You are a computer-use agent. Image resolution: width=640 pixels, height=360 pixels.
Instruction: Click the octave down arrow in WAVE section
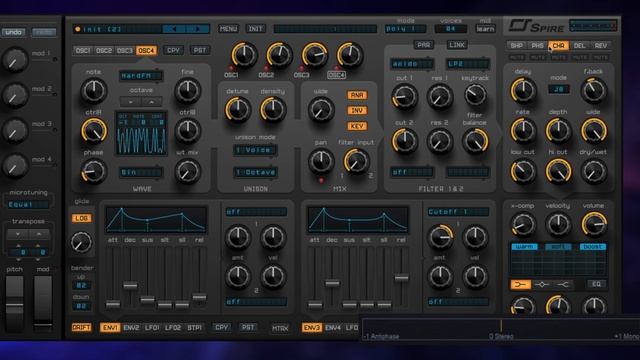click(130, 102)
